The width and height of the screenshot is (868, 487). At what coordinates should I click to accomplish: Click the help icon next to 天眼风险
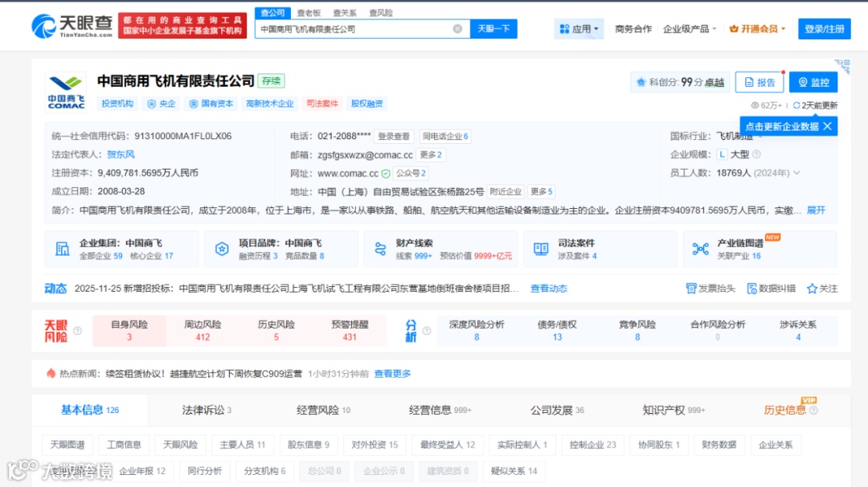77,331
